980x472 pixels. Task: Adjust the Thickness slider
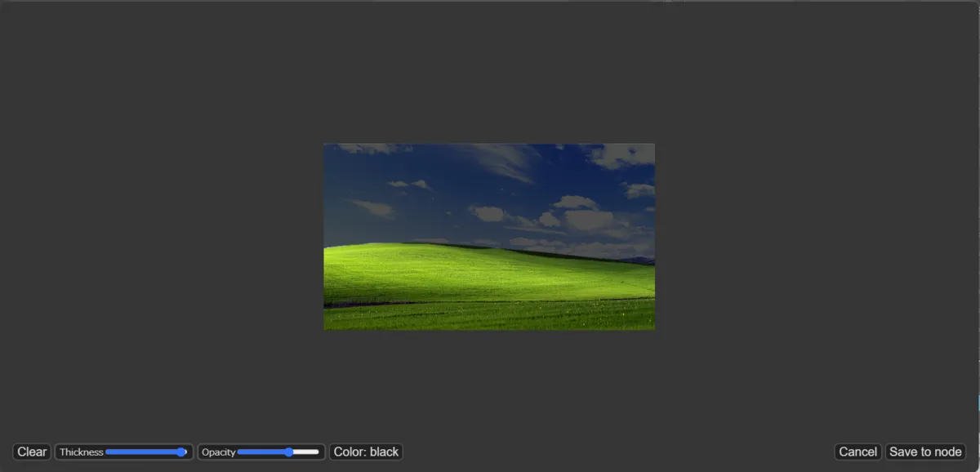click(146, 452)
